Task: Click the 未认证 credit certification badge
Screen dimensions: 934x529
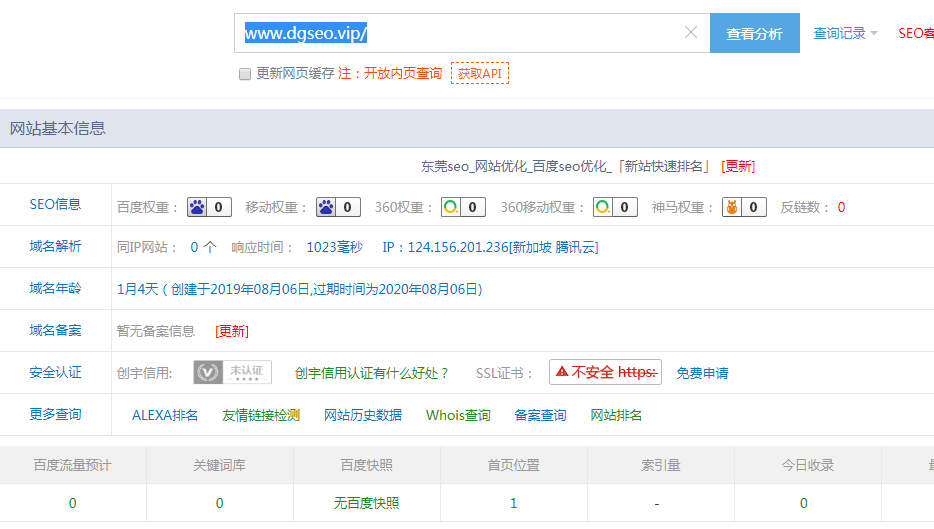Action: click(x=232, y=372)
